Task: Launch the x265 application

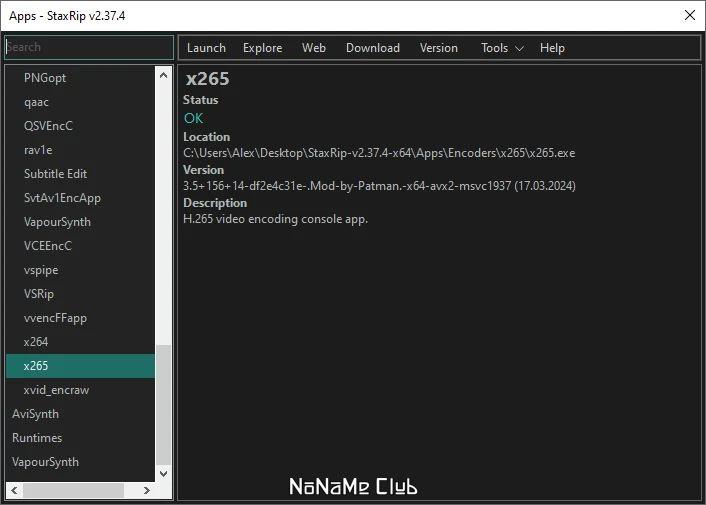Action: pyautogui.click(x=206, y=48)
